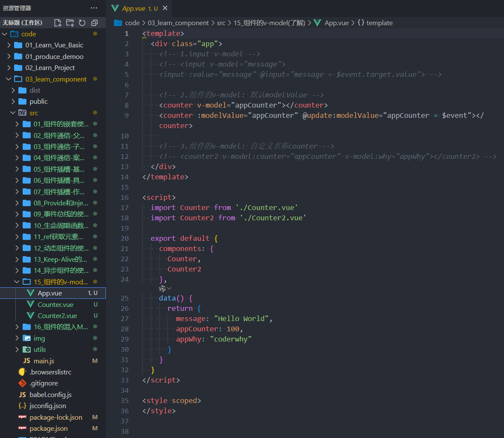Refresh the explorer with the refresh icon
The height and width of the screenshot is (438, 504).
(x=82, y=23)
